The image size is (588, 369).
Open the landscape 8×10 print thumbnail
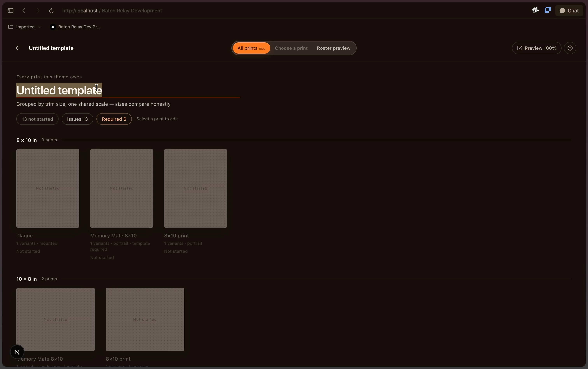coord(145,319)
